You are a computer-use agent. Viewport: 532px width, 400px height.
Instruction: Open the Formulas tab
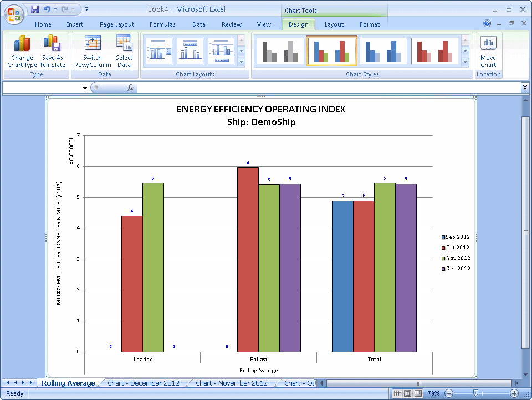tap(162, 24)
